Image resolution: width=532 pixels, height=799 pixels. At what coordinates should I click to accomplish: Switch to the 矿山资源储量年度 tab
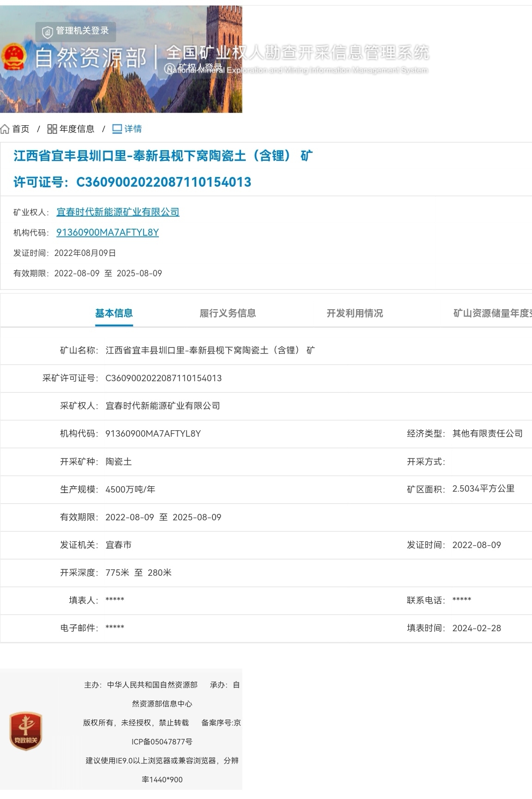click(x=492, y=313)
